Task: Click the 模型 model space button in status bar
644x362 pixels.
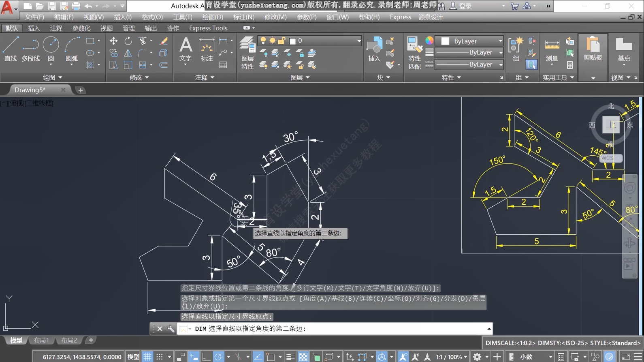Action: coord(133,357)
